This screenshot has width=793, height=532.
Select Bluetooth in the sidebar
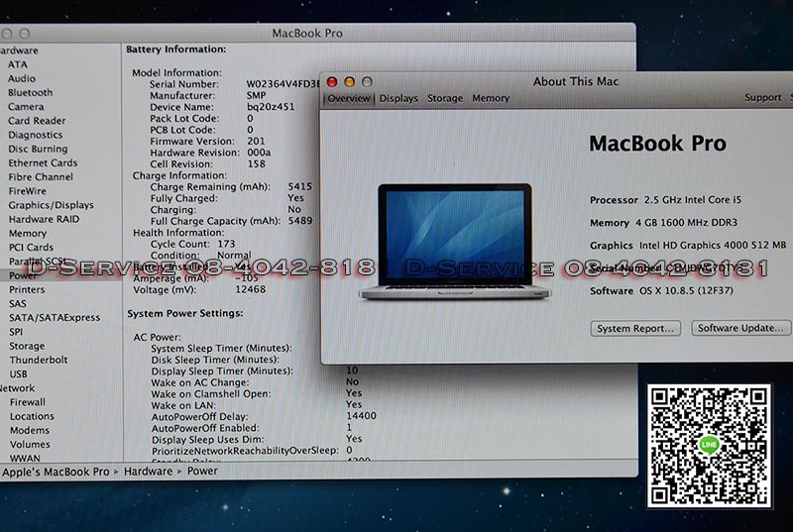tap(31, 93)
